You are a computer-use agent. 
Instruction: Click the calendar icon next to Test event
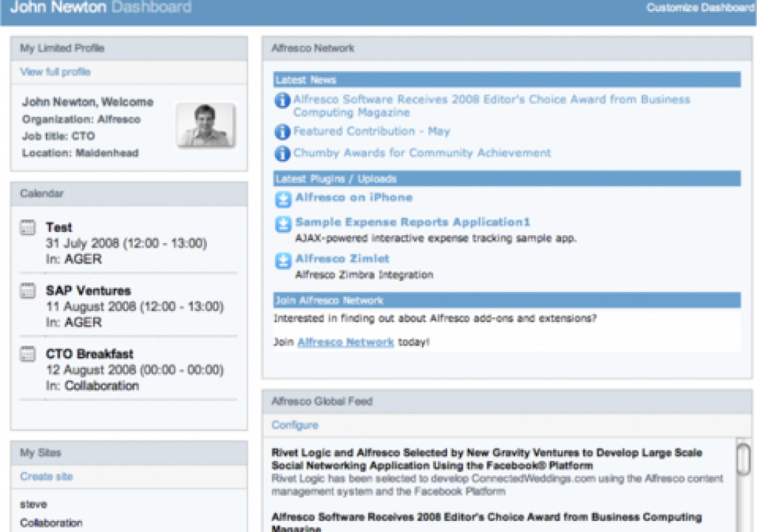pyautogui.click(x=28, y=228)
